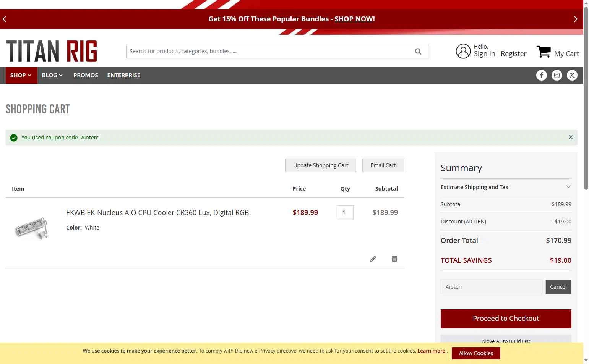Click the Discount (AIOTEN) row label
589x364 pixels.
(463, 222)
